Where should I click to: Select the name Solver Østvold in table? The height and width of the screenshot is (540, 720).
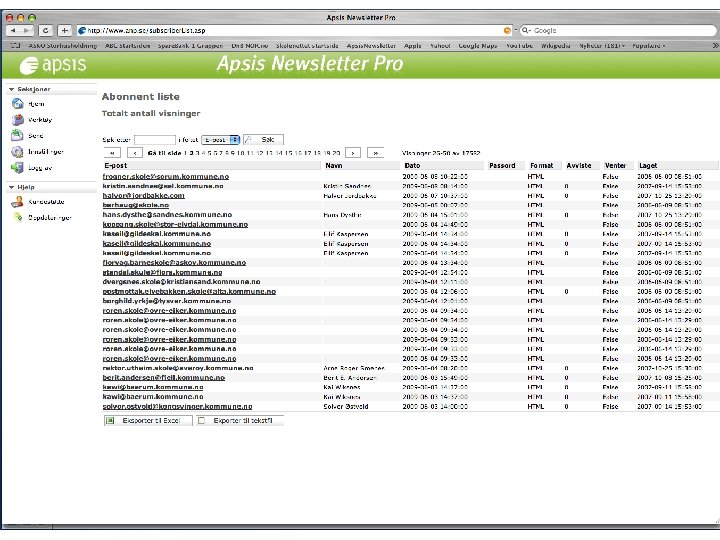coord(346,406)
